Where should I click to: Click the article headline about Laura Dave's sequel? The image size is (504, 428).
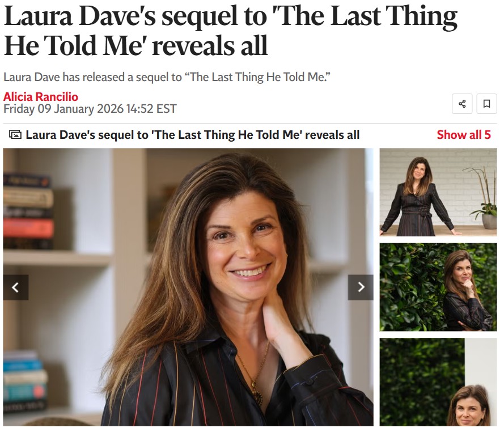click(x=231, y=31)
